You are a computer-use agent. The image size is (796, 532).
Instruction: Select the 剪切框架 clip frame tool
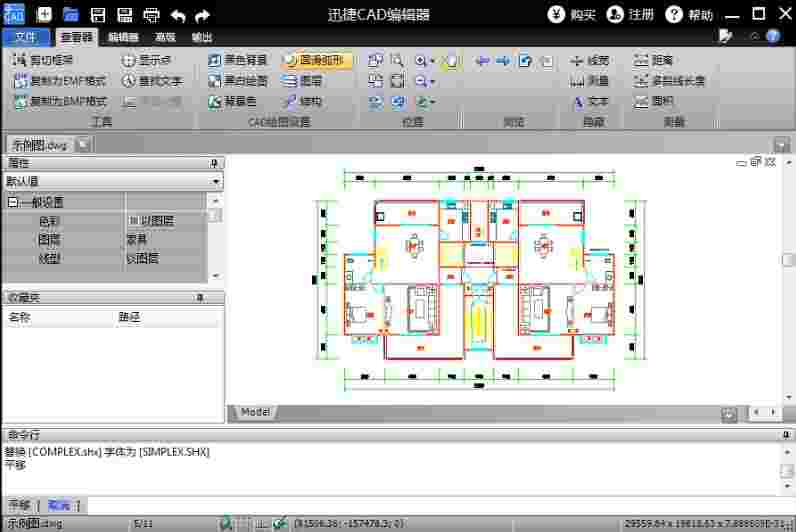(43, 60)
